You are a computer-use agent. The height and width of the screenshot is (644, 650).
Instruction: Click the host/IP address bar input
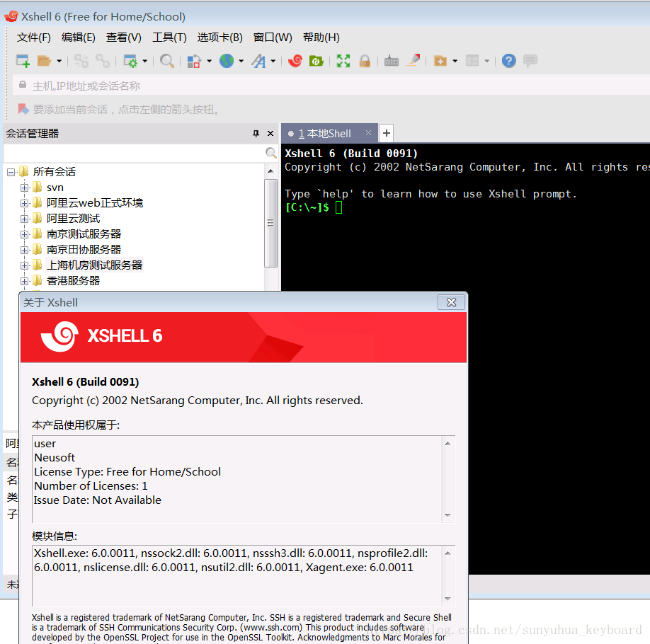(331, 86)
